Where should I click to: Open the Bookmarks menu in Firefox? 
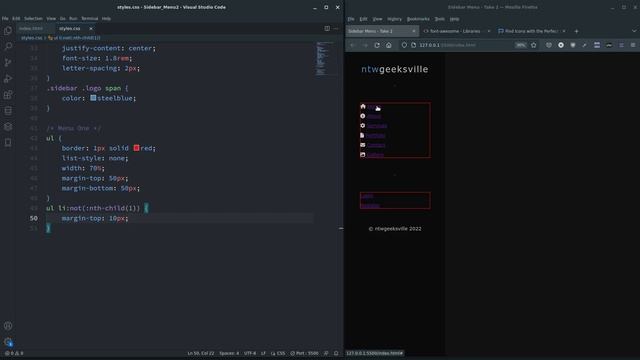418,19
